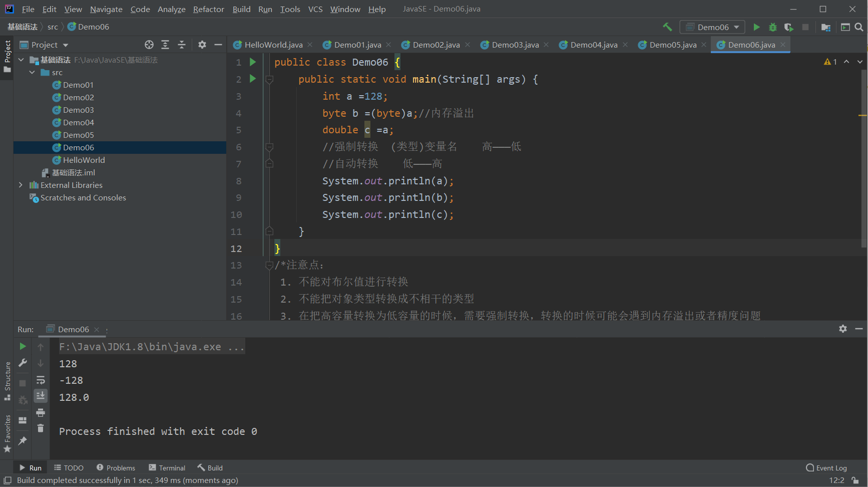The width and height of the screenshot is (868, 487).
Task: Collapse the src folder in the Project tree
Action: point(32,72)
